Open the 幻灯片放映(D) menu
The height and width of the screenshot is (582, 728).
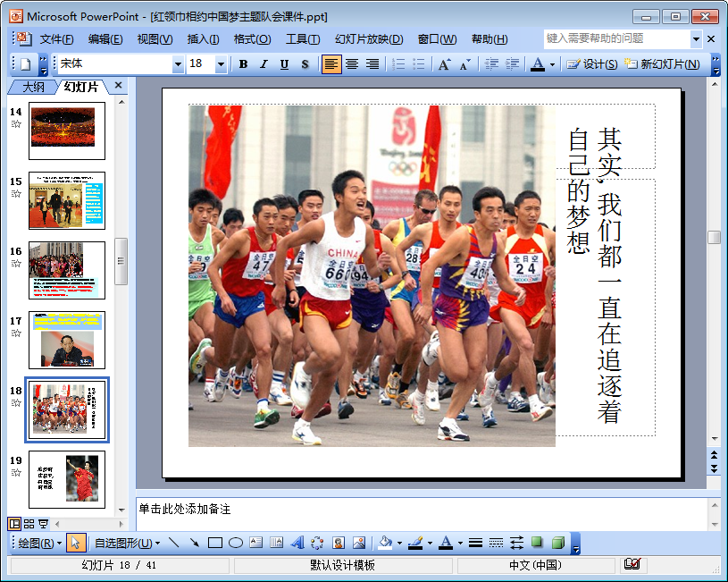(369, 39)
